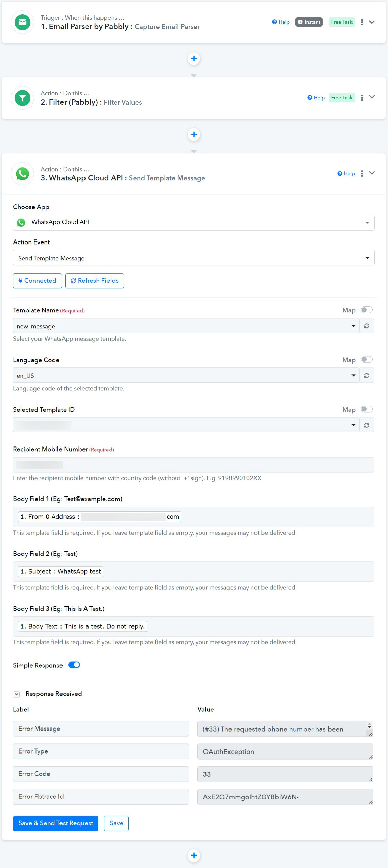Screen dimensions: 388x868
Task: Select the From 0 Address mapped tag
Action: [100, 517]
